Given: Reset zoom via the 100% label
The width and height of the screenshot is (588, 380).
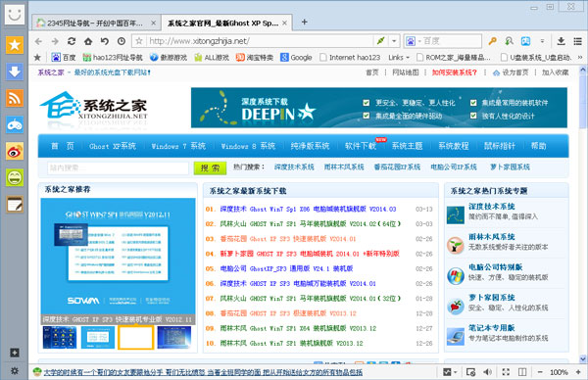Looking at the screenshot, I should coord(559,372).
